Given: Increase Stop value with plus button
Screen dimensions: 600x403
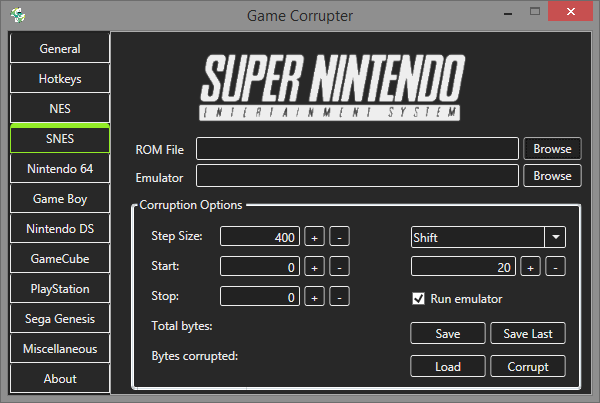Looking at the screenshot, I should [315, 296].
